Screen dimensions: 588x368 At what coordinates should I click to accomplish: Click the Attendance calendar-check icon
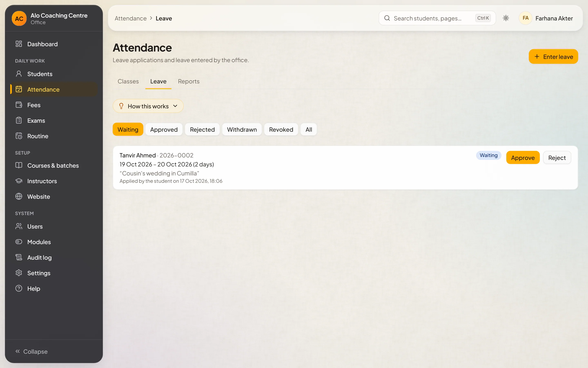[x=19, y=89]
